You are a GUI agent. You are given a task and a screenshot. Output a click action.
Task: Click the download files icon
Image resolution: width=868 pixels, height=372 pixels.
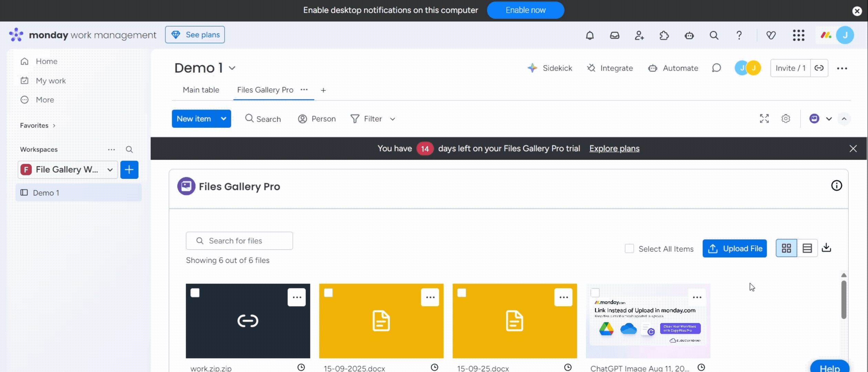[826, 248]
